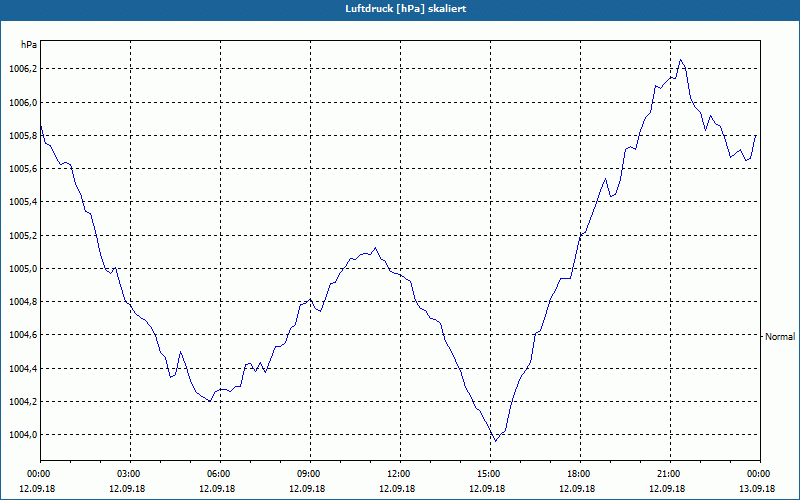
Task: Click the 13.09.18 date label
Action: click(x=757, y=488)
